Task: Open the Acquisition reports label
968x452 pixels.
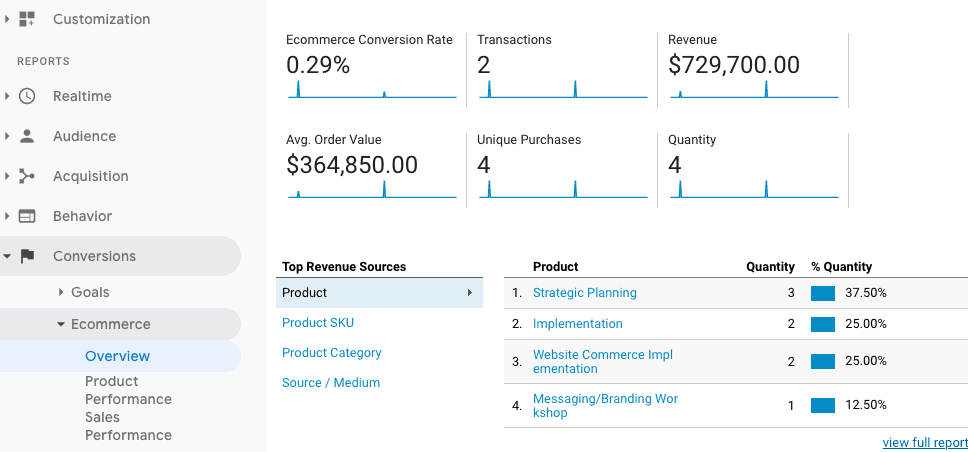Action: click(91, 177)
